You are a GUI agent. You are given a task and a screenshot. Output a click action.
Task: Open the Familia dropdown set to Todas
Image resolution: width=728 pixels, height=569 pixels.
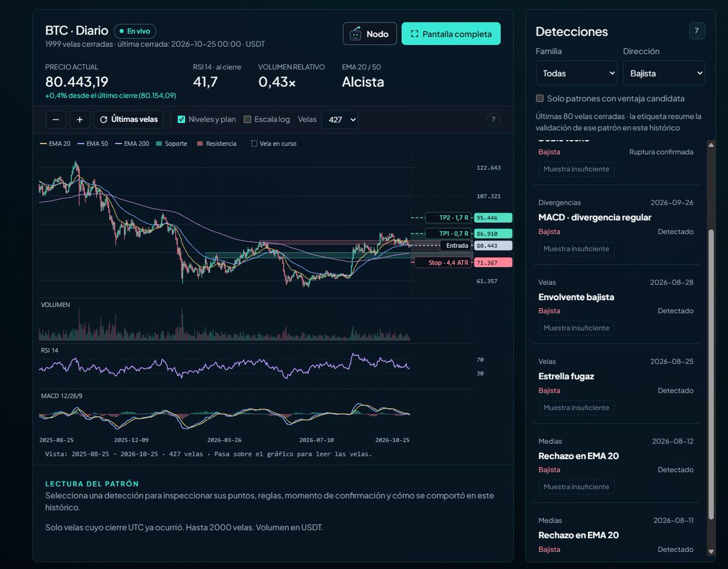[576, 73]
